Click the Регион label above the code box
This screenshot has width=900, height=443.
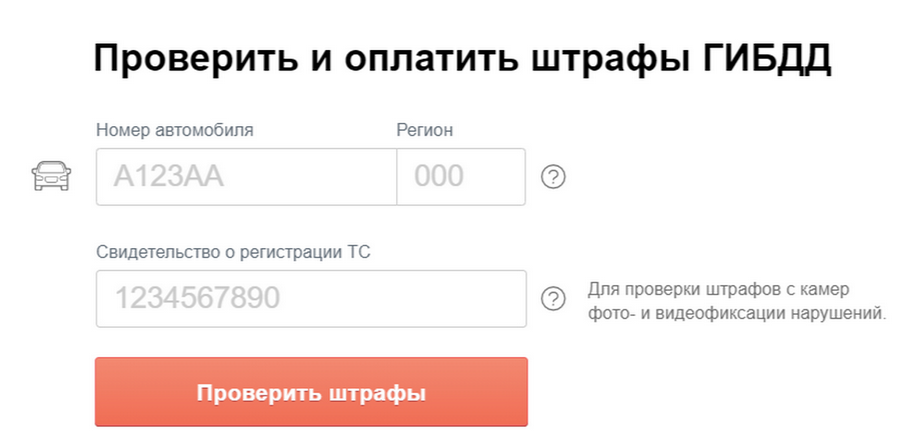(425, 130)
